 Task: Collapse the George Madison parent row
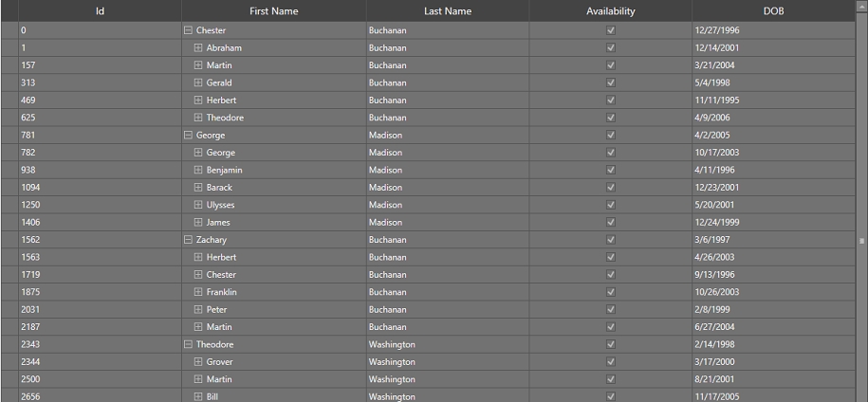pyautogui.click(x=188, y=136)
